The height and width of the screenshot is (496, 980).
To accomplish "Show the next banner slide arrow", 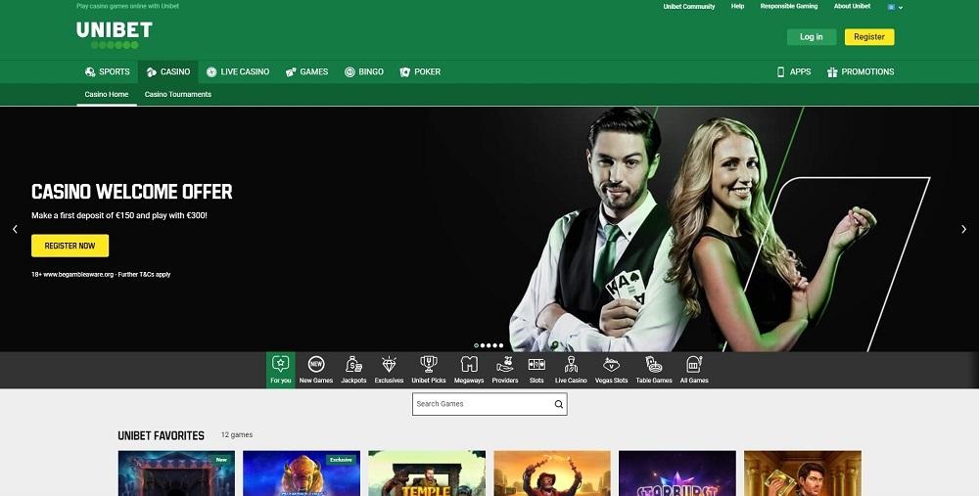I will pyautogui.click(x=963, y=229).
